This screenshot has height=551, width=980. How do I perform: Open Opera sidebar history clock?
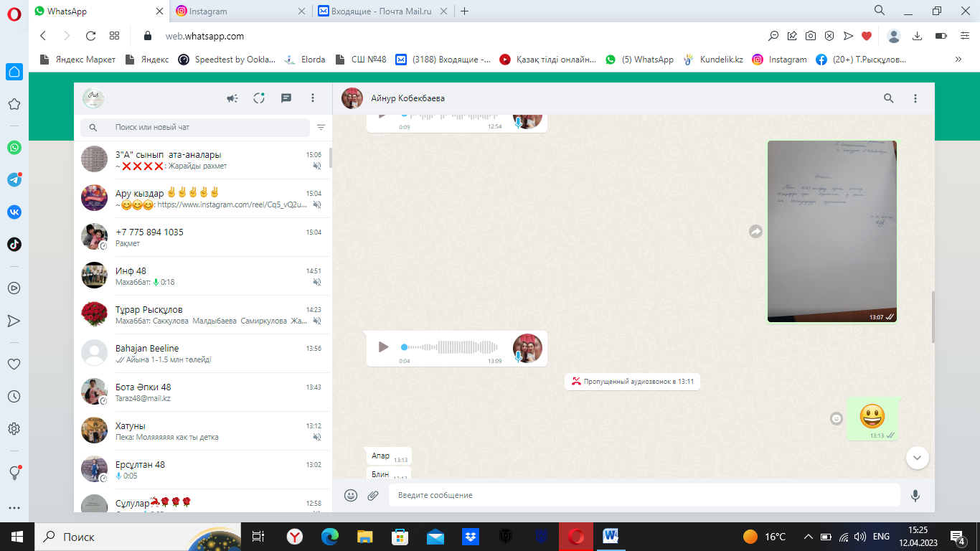pos(14,396)
